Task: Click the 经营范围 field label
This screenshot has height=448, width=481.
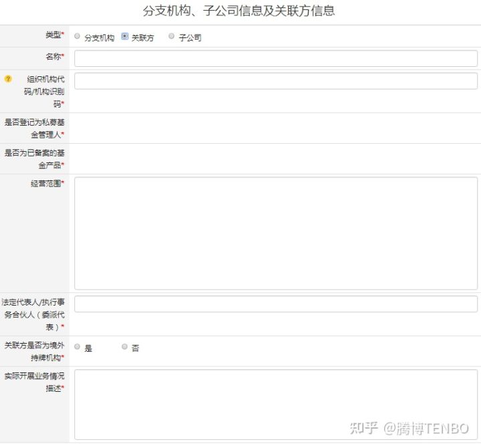Action: tap(47, 183)
